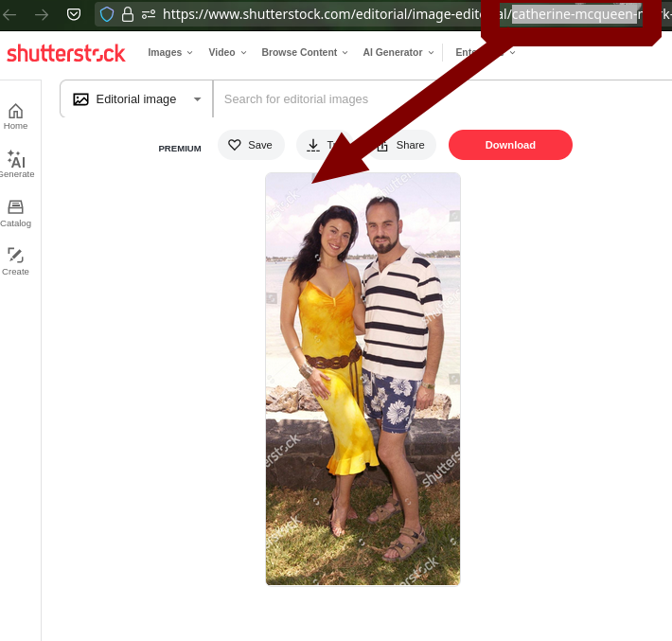Open the Pocket save icon
This screenshot has width=672, height=641.
[x=74, y=15]
